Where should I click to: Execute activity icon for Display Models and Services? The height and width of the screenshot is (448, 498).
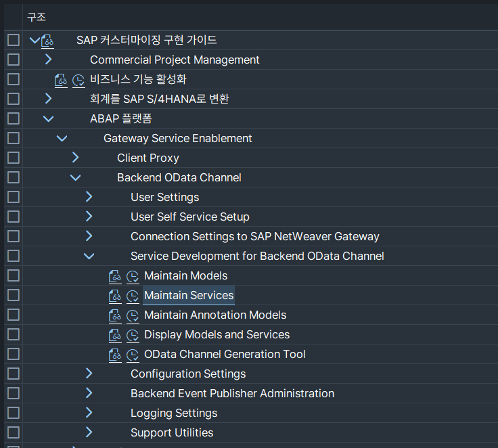click(133, 335)
